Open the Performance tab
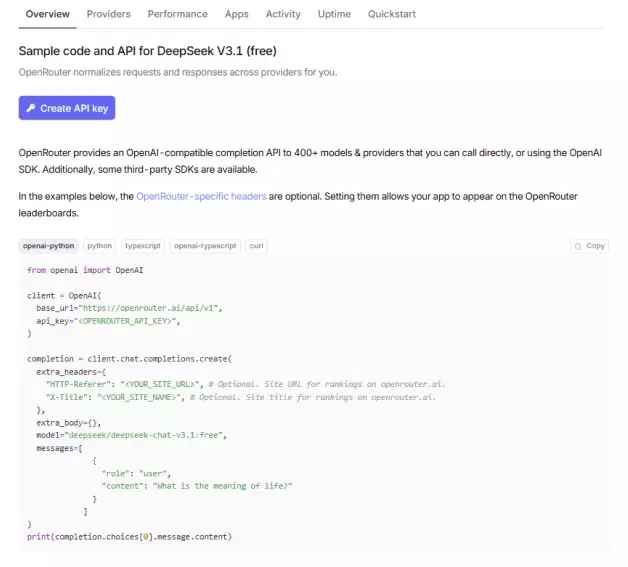The height and width of the screenshot is (567, 628). coord(177,14)
